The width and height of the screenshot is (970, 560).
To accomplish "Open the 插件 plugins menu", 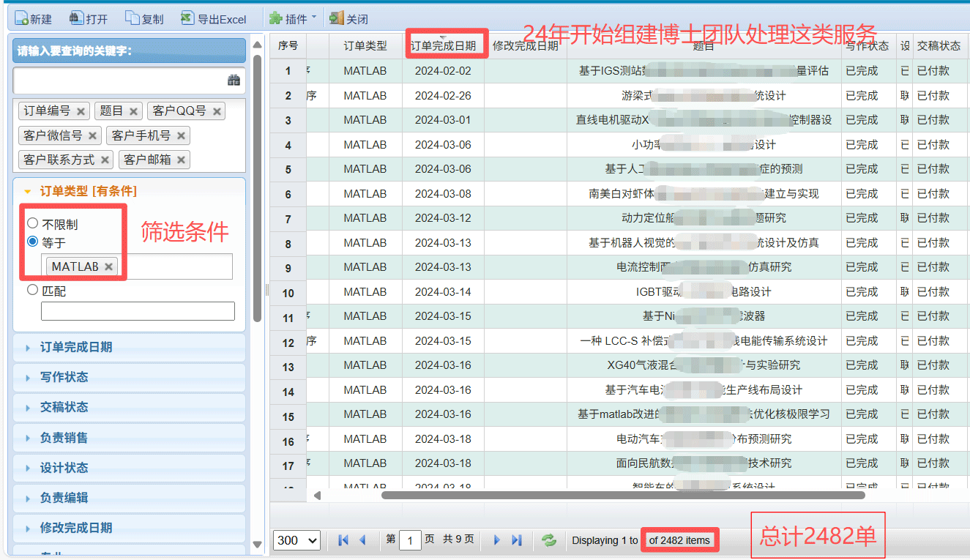I will (x=293, y=18).
